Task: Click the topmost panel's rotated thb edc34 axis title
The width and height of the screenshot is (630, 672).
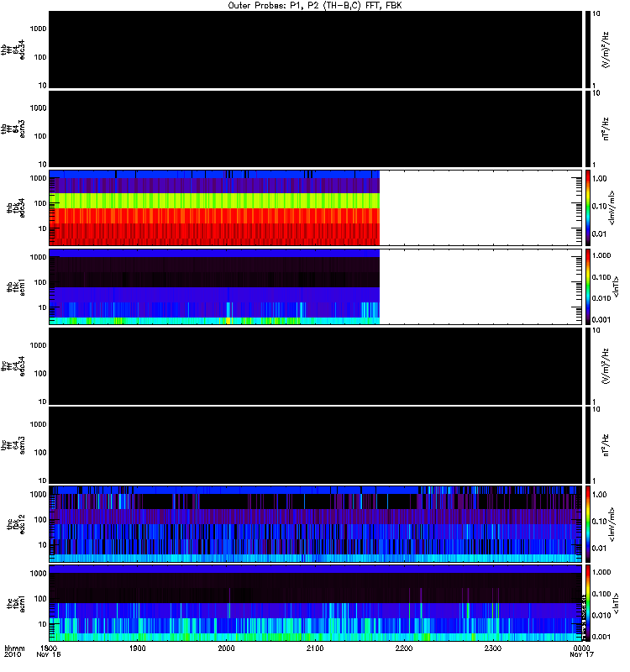Action: pos(13,50)
